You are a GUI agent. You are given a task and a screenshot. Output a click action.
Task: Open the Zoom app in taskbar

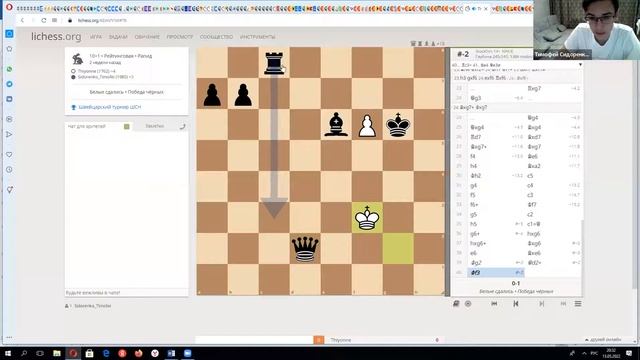pos(187,353)
